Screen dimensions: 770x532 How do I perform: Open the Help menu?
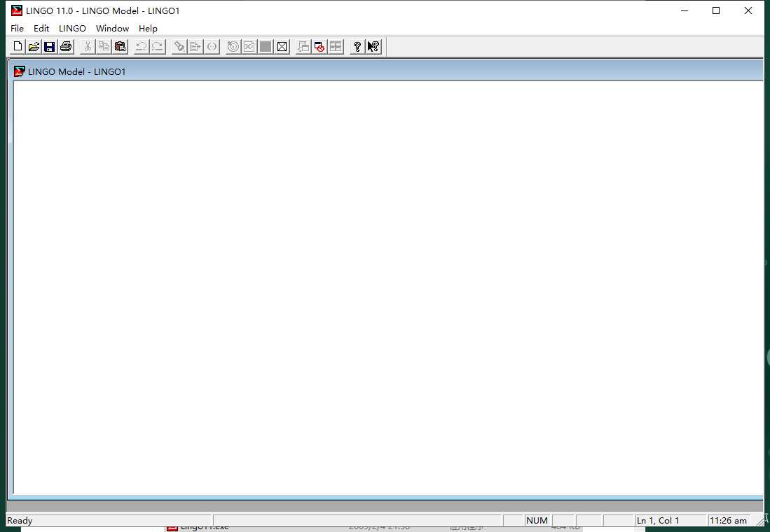click(148, 29)
